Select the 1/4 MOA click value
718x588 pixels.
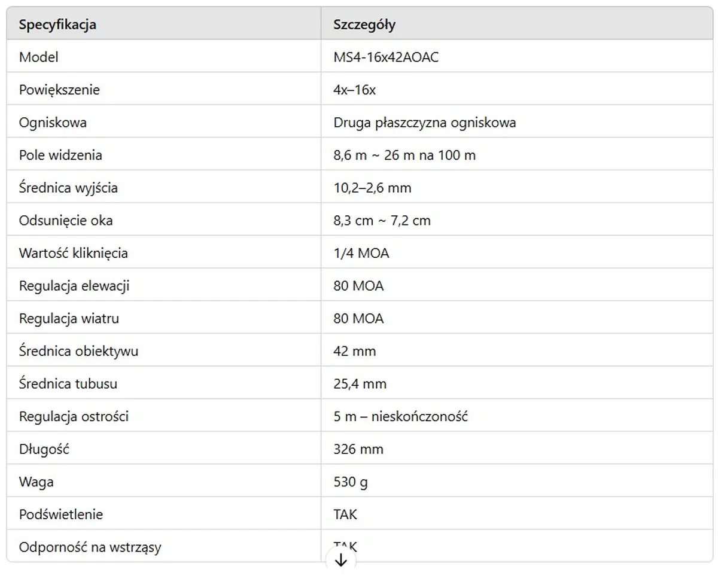361,253
